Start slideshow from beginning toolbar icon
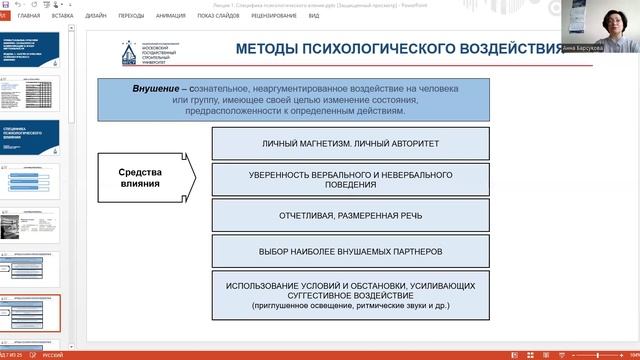The width and height of the screenshot is (640, 360). [x=46, y=4]
